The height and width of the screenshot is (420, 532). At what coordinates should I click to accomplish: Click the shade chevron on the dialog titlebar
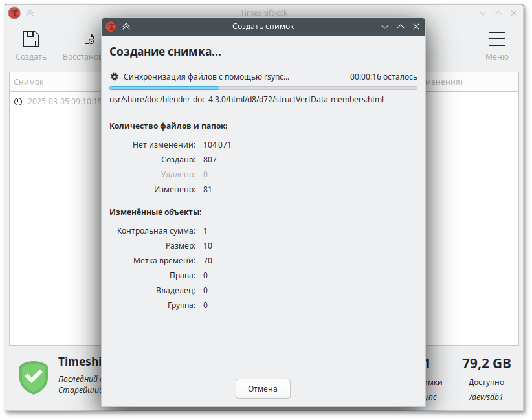coord(126,27)
